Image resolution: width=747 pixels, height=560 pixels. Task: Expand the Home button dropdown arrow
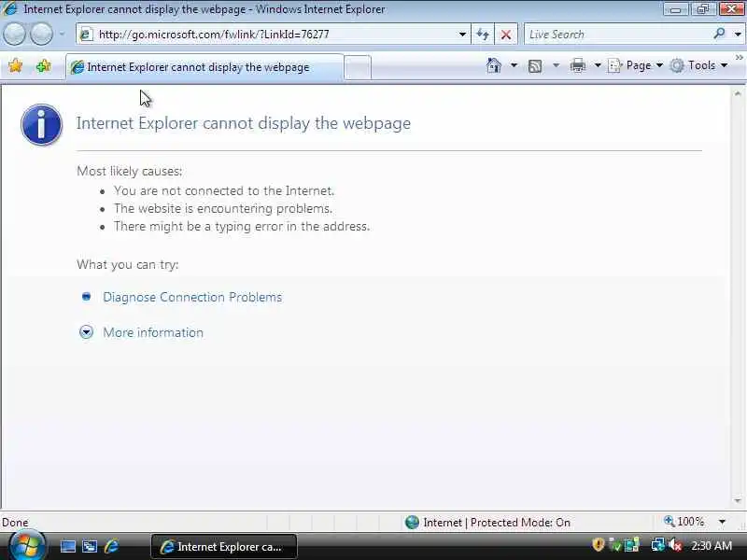[x=514, y=65]
